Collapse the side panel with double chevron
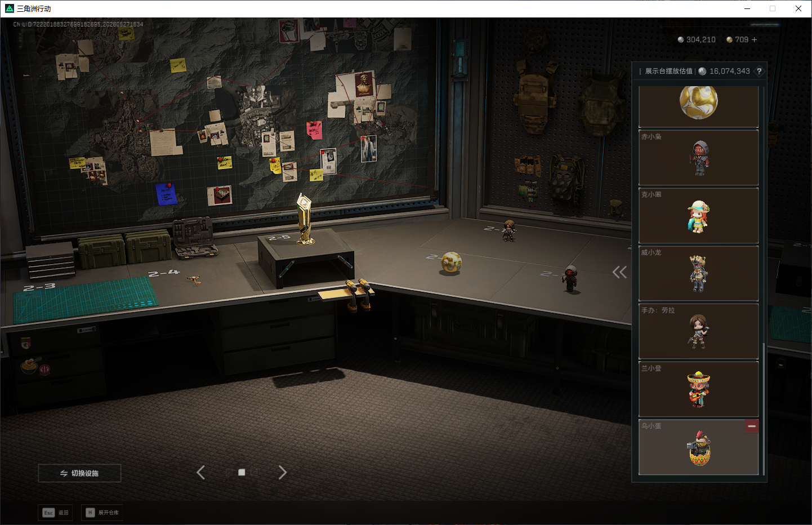 coord(619,272)
